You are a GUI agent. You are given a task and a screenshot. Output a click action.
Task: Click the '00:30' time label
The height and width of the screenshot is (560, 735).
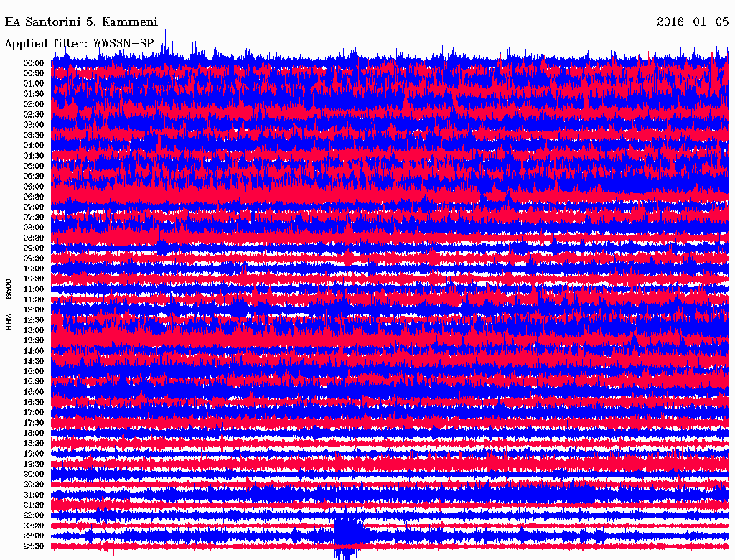[x=34, y=74]
